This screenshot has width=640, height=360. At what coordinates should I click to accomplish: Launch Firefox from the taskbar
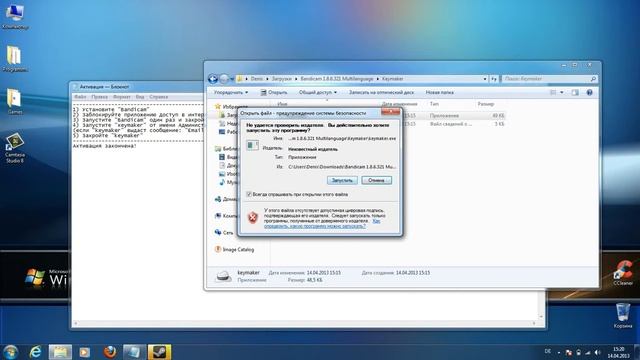pyautogui.click(x=109, y=352)
